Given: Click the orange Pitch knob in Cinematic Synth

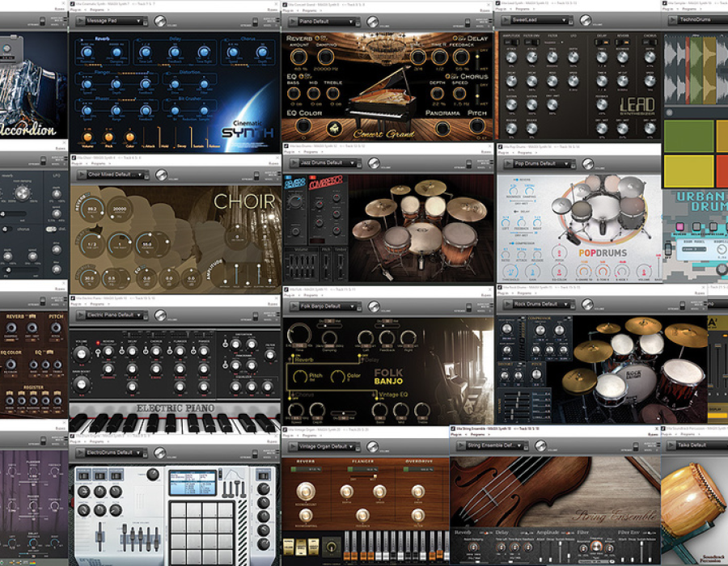Looking at the screenshot, I should click(x=108, y=137).
